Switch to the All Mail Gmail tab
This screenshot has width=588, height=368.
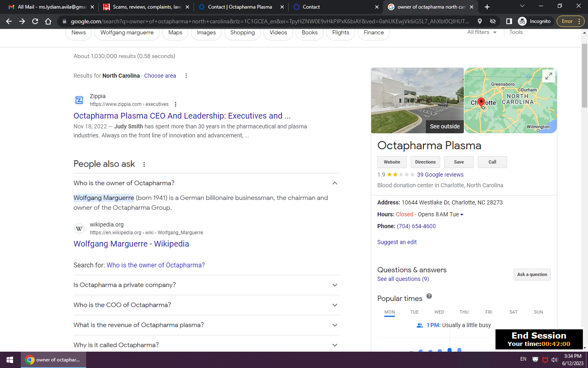pos(51,7)
